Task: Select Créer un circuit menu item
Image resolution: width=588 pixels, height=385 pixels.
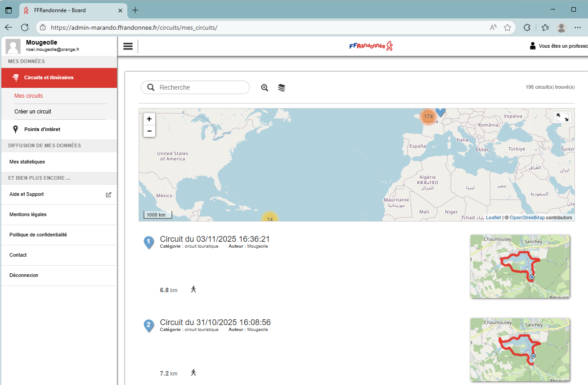Action: pyautogui.click(x=33, y=112)
